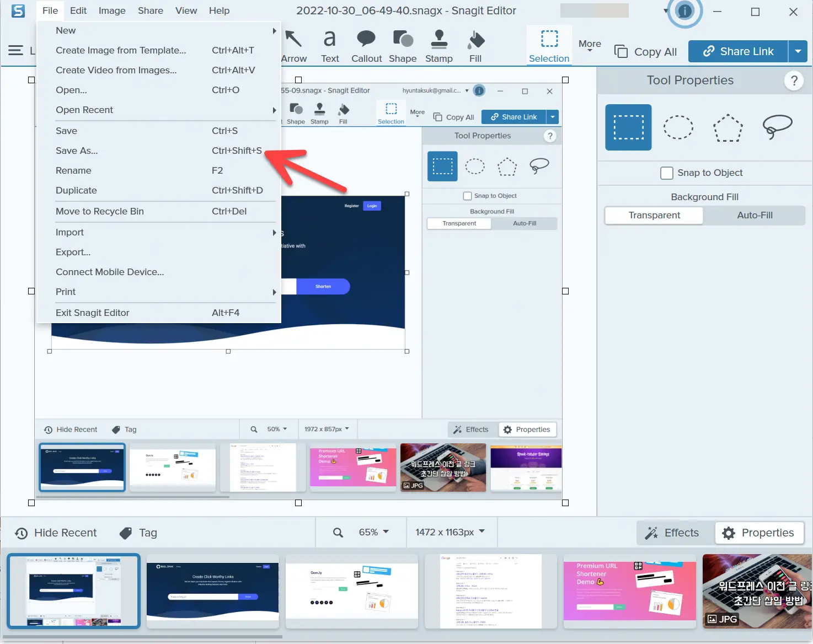Image resolution: width=813 pixels, height=644 pixels.
Task: Set Background Fill to Transparent
Action: (x=653, y=215)
